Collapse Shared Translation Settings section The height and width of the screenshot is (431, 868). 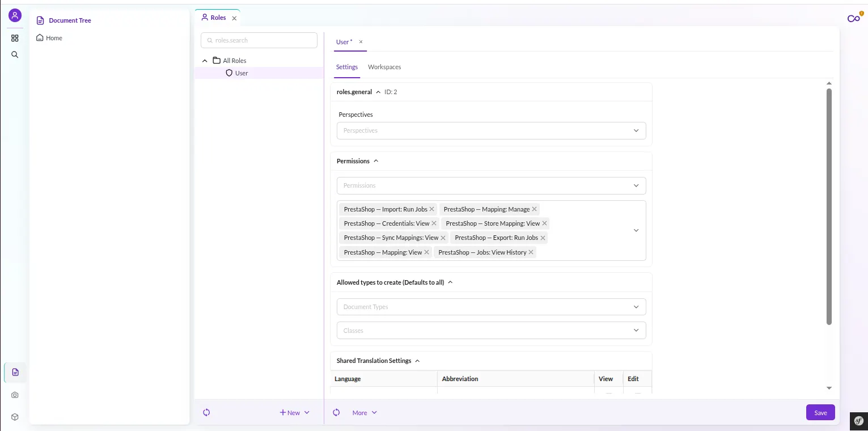coord(417,361)
